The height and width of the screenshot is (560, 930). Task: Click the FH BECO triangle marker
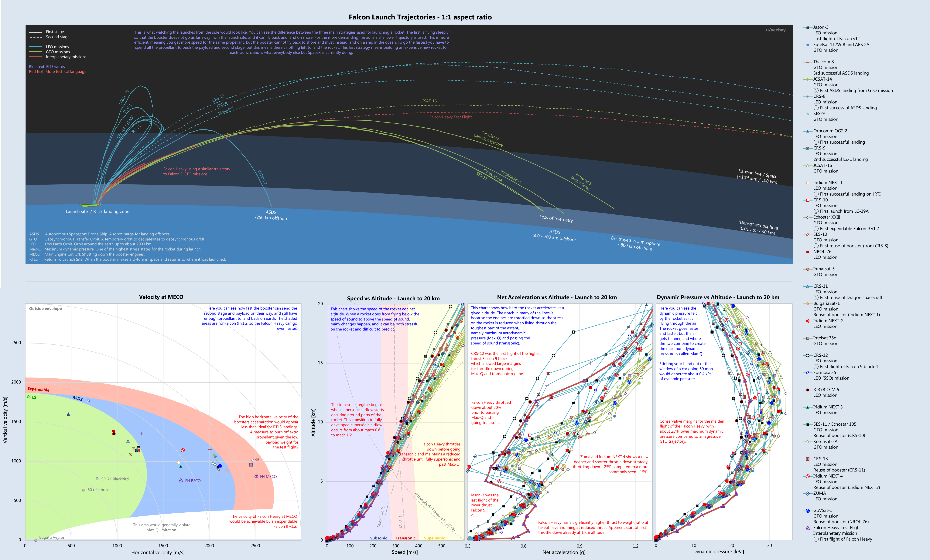click(181, 480)
